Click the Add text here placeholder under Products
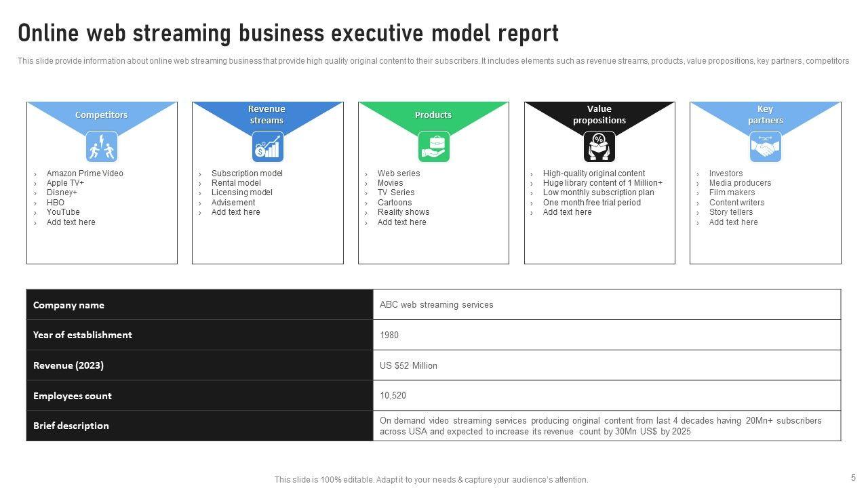 coord(401,222)
